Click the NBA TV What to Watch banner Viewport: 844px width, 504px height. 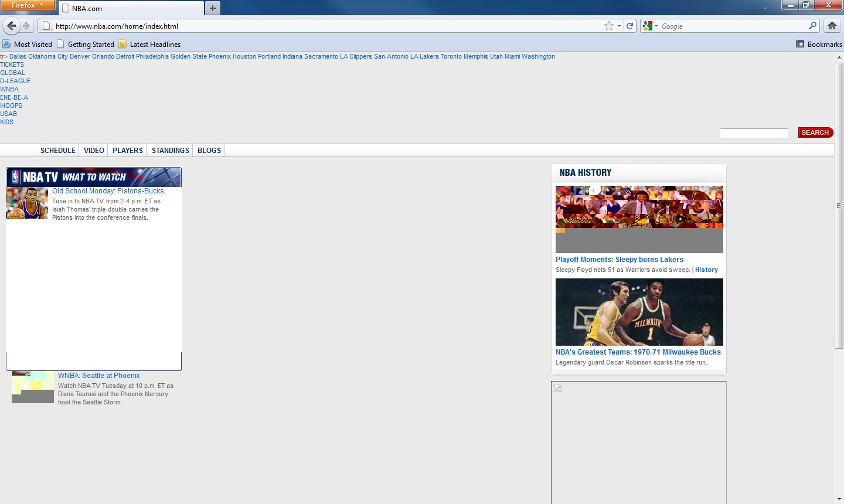pos(94,177)
